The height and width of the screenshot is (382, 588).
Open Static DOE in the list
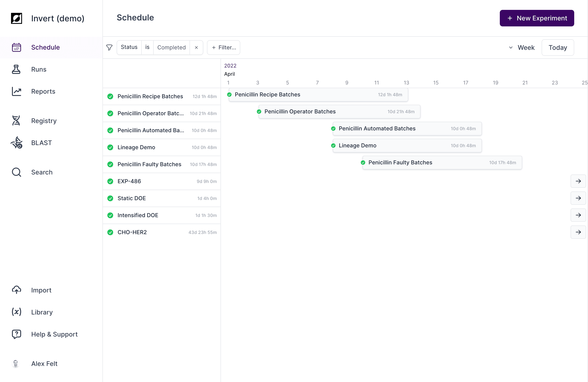coord(161,198)
